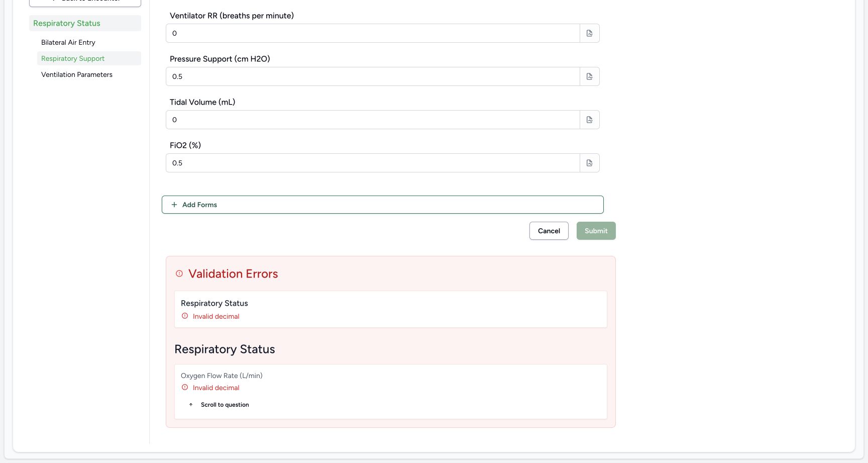Click plus icon in Add Forms

pos(174,205)
